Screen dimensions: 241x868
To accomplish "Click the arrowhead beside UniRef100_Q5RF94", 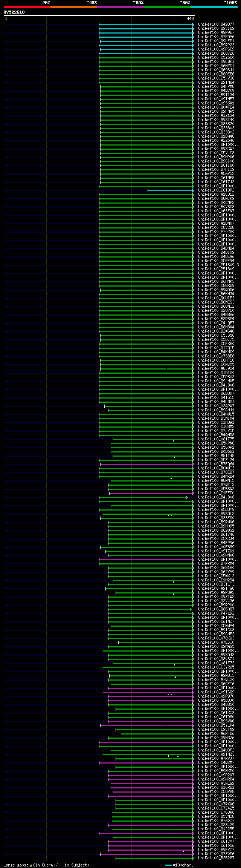I will pos(193,261).
